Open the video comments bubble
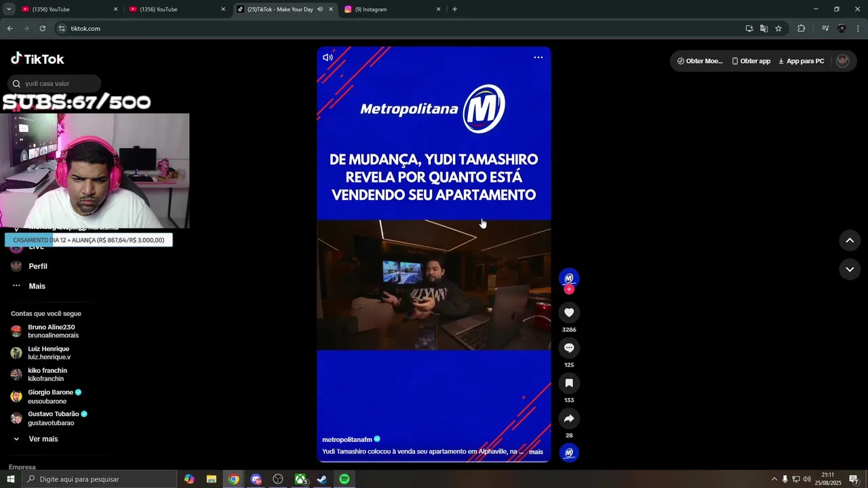This screenshot has height=488, width=868. [x=569, y=348]
